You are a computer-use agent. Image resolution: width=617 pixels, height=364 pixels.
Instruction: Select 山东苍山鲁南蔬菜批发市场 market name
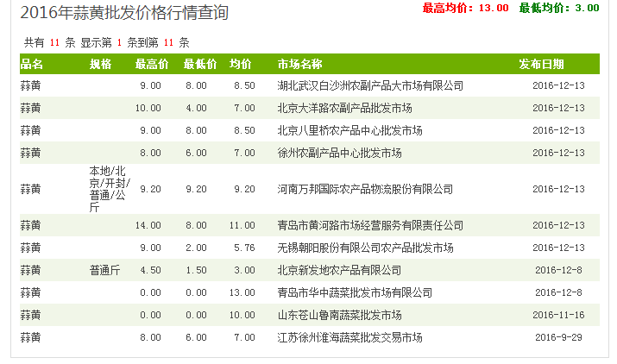[339, 315]
